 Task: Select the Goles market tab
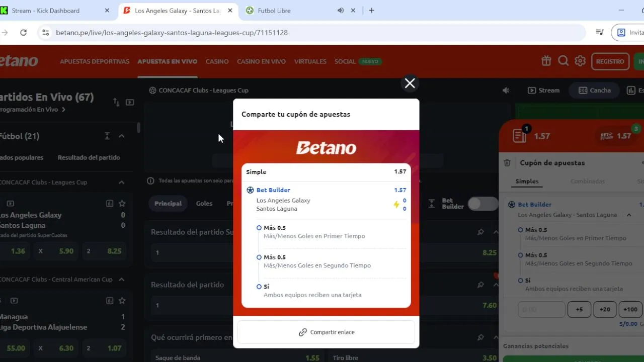click(204, 204)
